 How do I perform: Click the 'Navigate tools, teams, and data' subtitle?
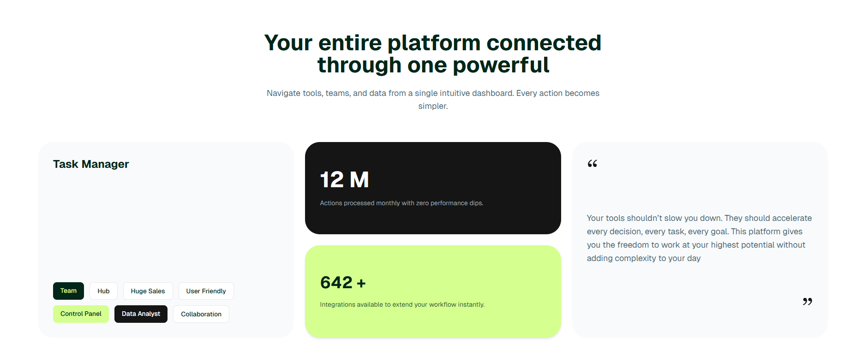[433, 93]
